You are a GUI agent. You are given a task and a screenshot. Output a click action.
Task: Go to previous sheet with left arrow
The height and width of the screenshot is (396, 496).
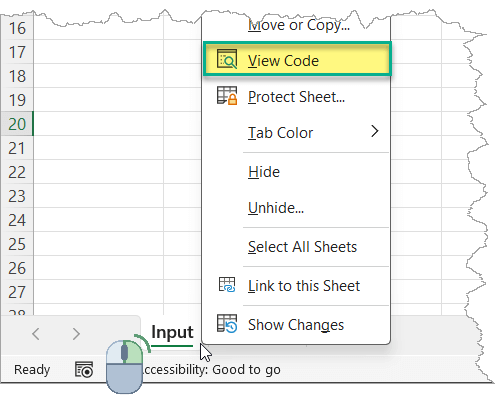coord(36,334)
